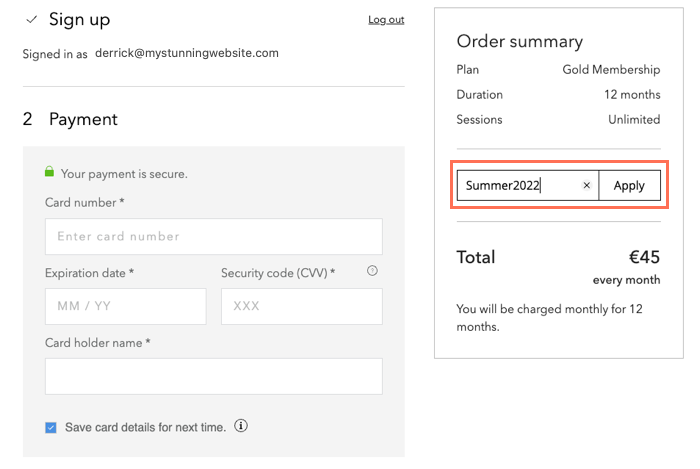Click the Card holder name text box
This screenshot has width=700, height=469.
pyautogui.click(x=213, y=376)
